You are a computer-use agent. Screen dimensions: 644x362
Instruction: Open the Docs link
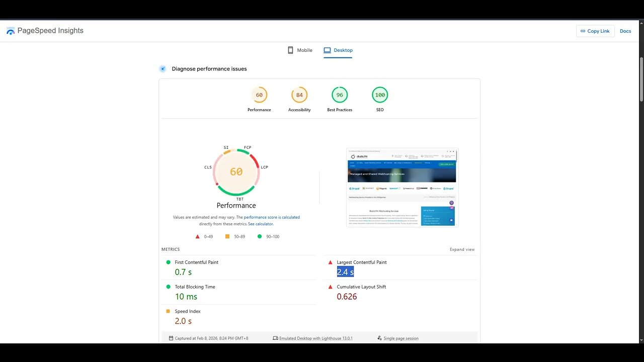[x=625, y=31]
